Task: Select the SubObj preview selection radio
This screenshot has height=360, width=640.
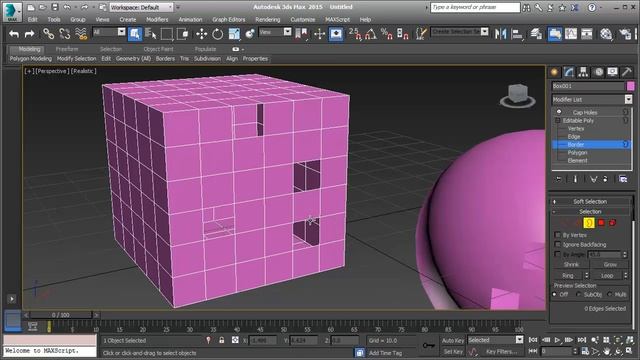Action: click(578, 294)
